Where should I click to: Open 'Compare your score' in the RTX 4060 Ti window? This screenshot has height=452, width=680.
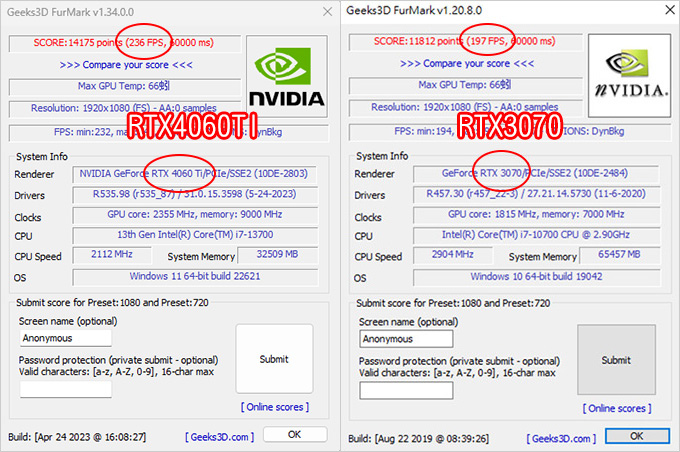point(126,65)
